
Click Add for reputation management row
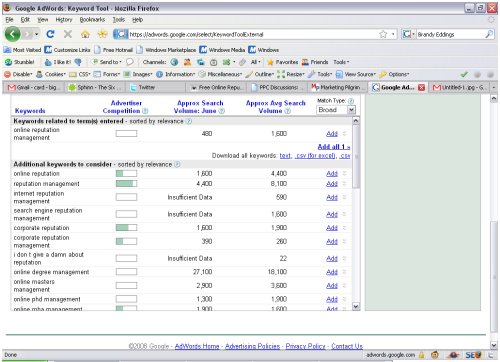[332, 184]
